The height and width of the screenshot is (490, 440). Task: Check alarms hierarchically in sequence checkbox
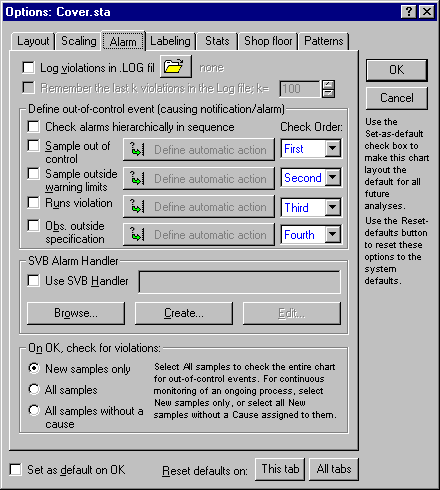pyautogui.click(x=33, y=127)
